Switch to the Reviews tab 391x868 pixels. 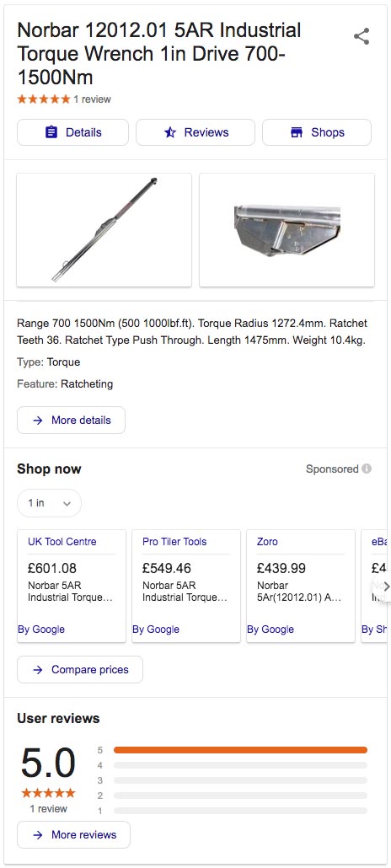pyautogui.click(x=195, y=132)
